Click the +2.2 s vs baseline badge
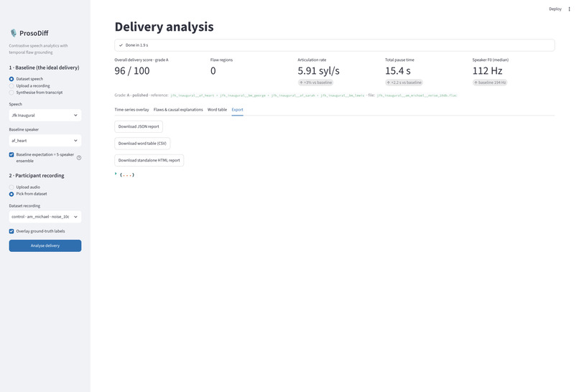The width and height of the screenshot is (579, 392). click(x=404, y=83)
